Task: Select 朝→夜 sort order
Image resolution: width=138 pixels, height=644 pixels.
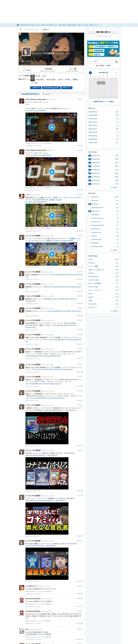Action: pyautogui.click(x=38, y=76)
